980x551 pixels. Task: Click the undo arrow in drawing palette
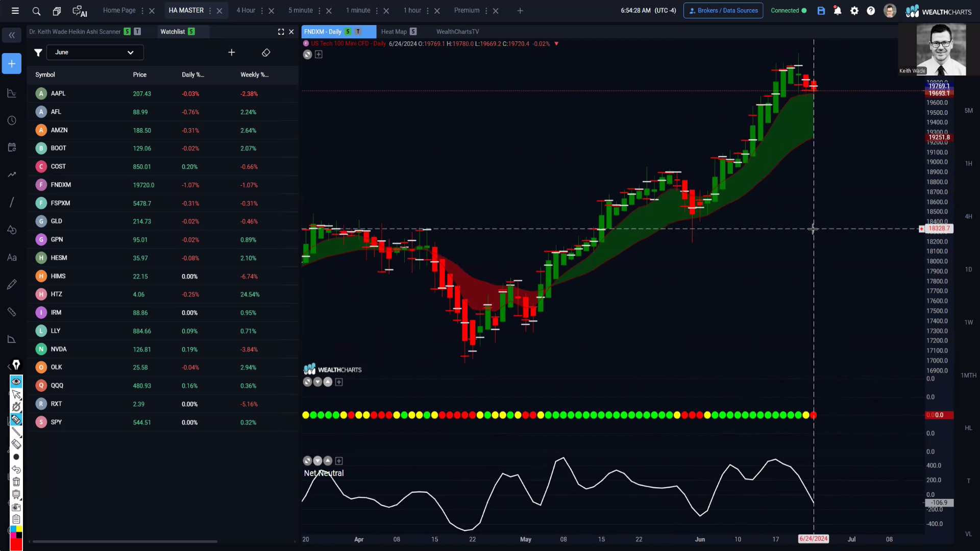(x=16, y=469)
